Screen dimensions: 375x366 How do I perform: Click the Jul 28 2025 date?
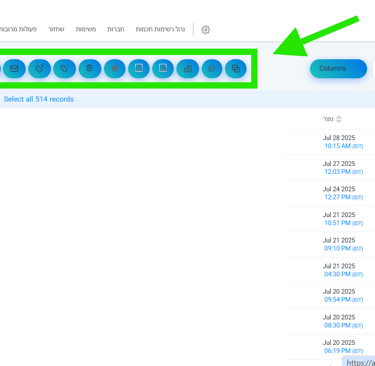(339, 138)
